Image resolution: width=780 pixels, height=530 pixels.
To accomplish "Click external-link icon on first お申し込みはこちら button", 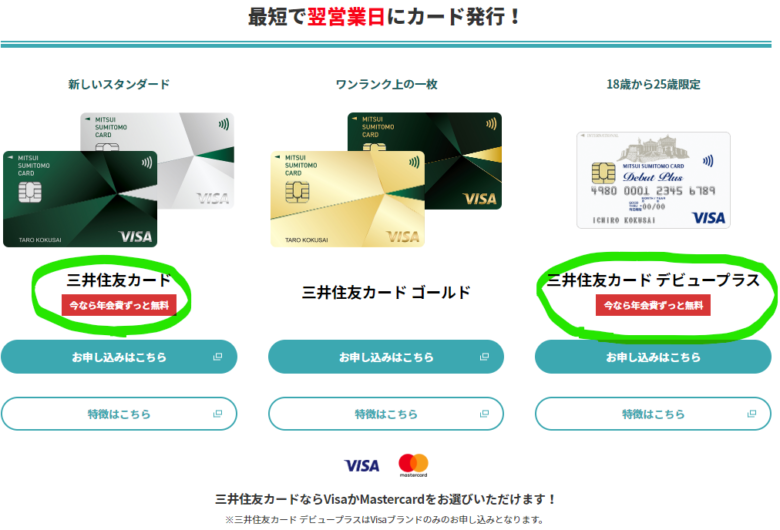I will [217, 357].
